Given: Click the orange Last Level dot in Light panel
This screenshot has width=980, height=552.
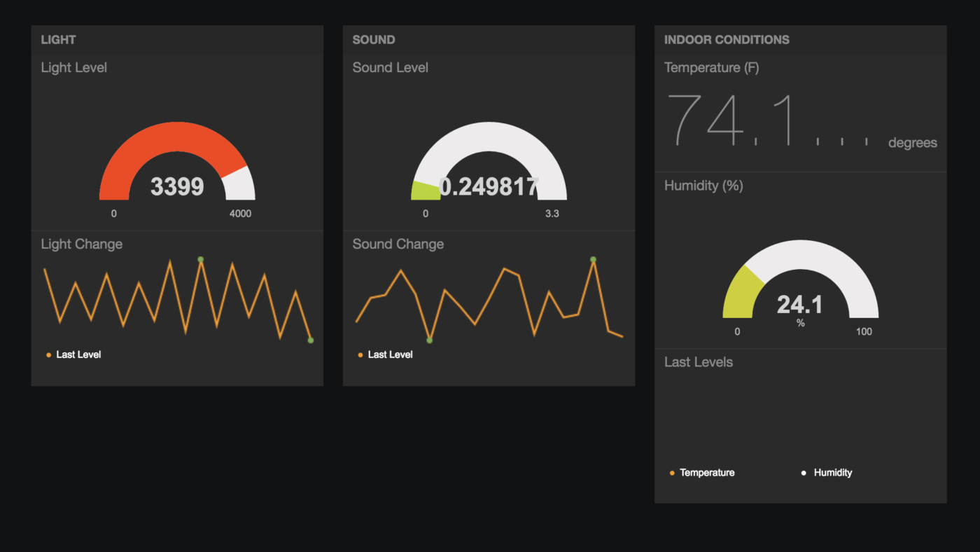Looking at the screenshot, I should 48,355.
